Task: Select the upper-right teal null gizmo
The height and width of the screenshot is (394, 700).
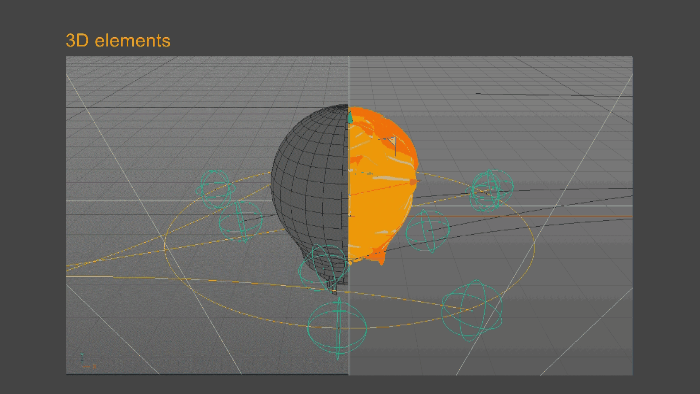Action: click(x=491, y=191)
